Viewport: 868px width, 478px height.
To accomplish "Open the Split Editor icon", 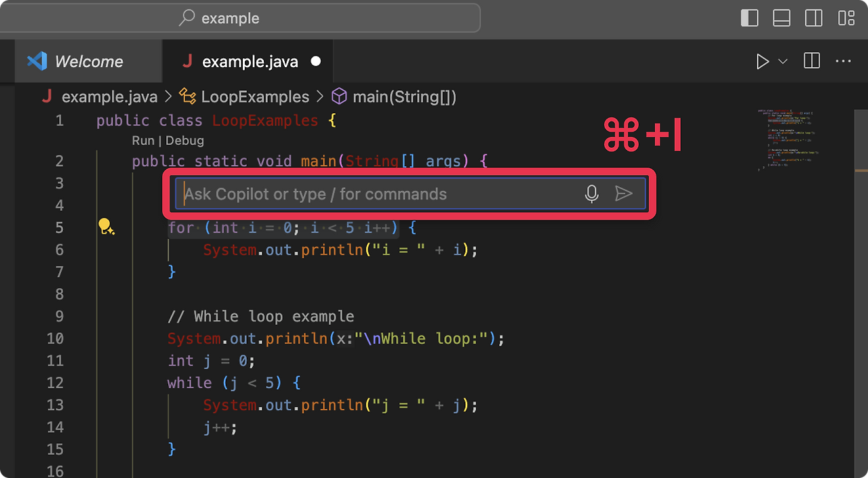I will click(811, 61).
